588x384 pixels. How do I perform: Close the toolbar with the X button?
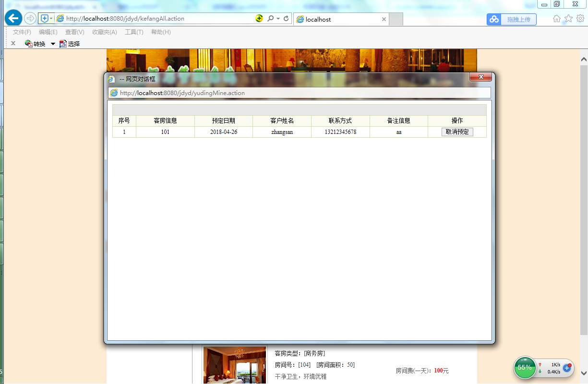pos(13,43)
